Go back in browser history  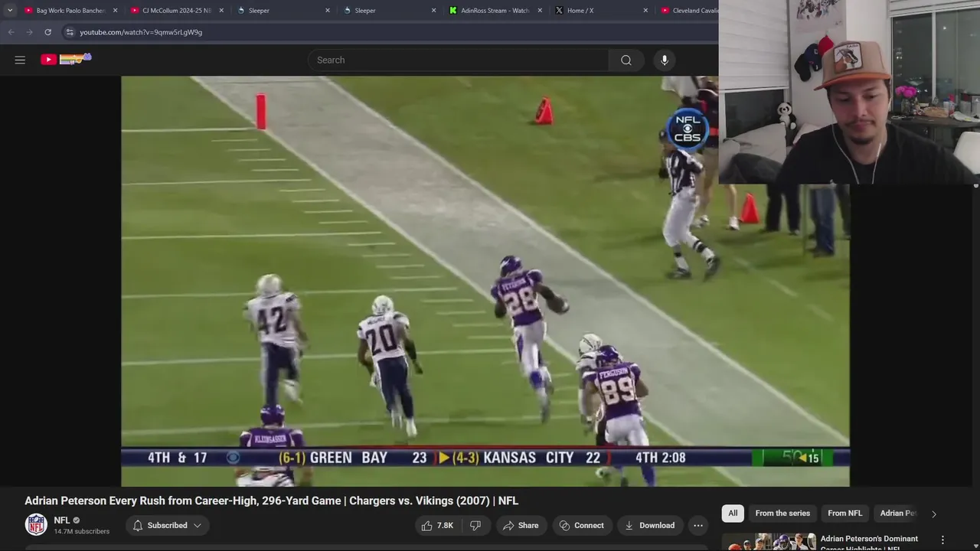click(x=11, y=32)
